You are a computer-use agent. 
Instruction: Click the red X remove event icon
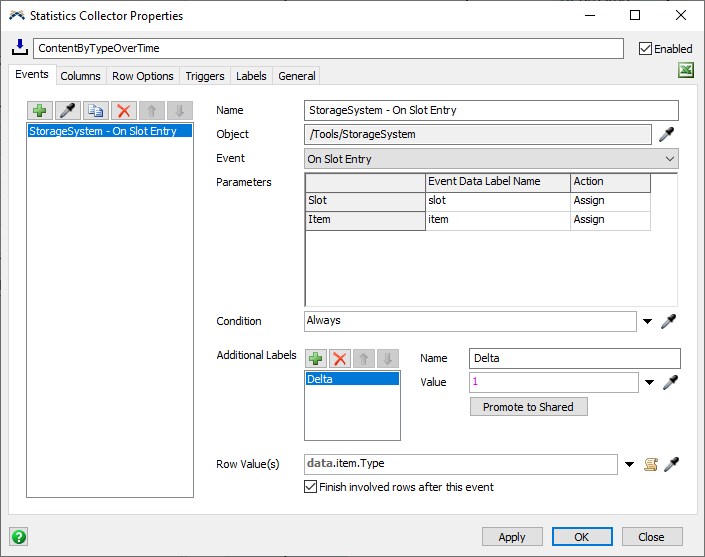pos(123,111)
